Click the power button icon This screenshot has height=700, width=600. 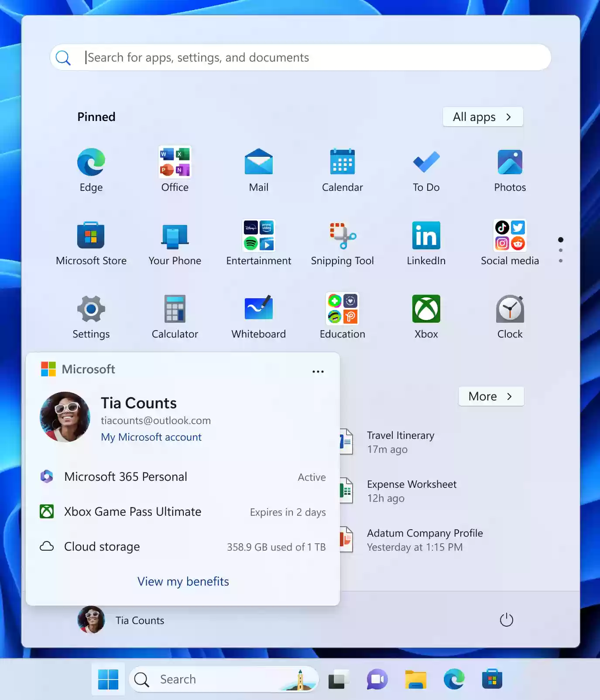506,620
